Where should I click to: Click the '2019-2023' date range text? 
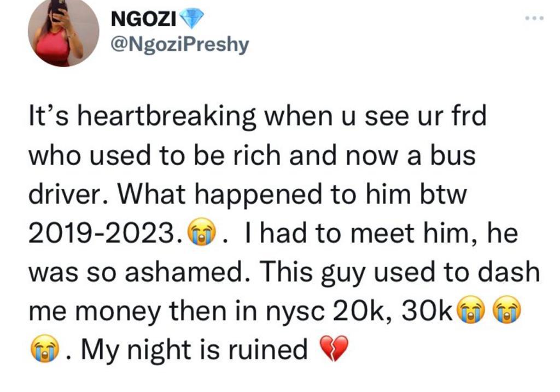(x=104, y=235)
